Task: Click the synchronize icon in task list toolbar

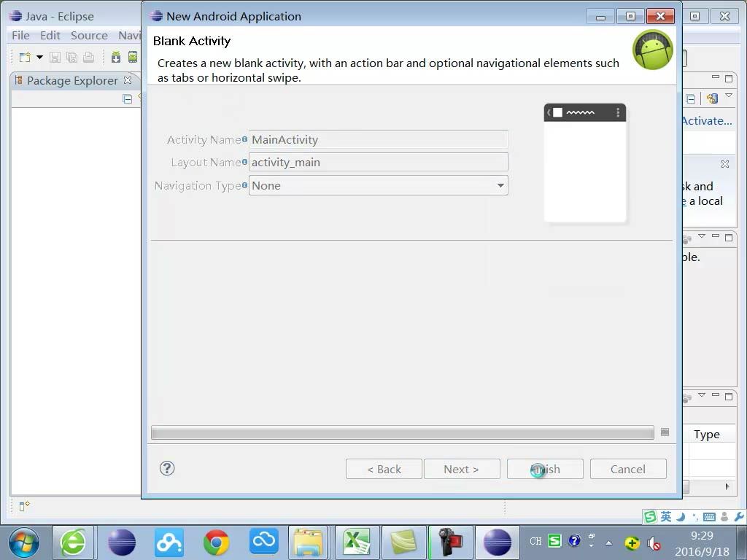Action: 712,99
